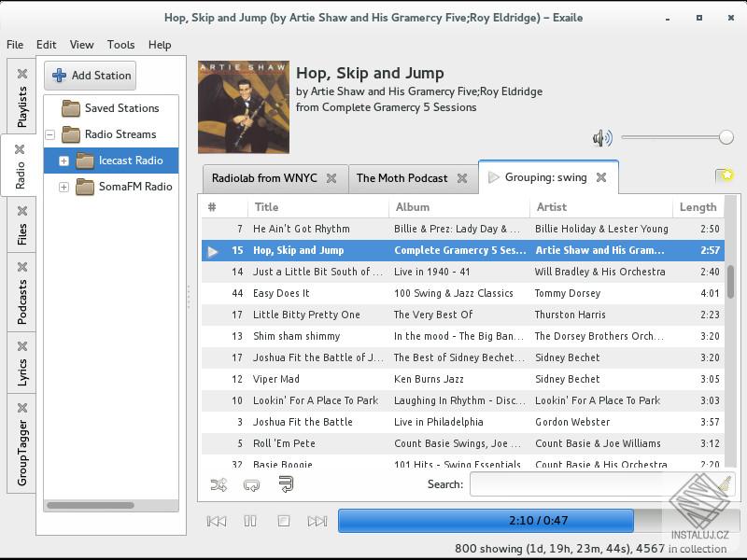This screenshot has width=747, height=560.
Task: Close the GroupTagger side panel
Action: 21,408
